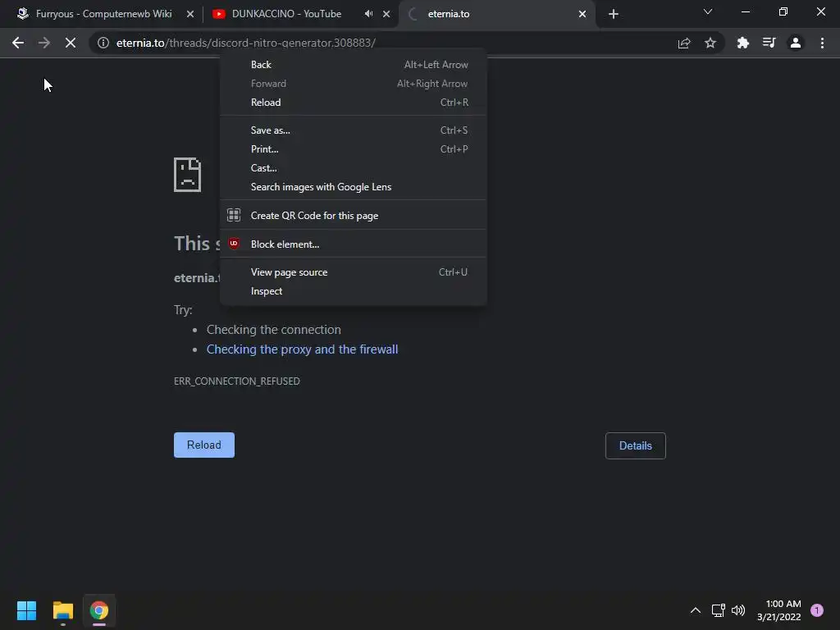This screenshot has height=630, width=840.
Task: Stop loading the page with X icon
Action: coord(71,43)
